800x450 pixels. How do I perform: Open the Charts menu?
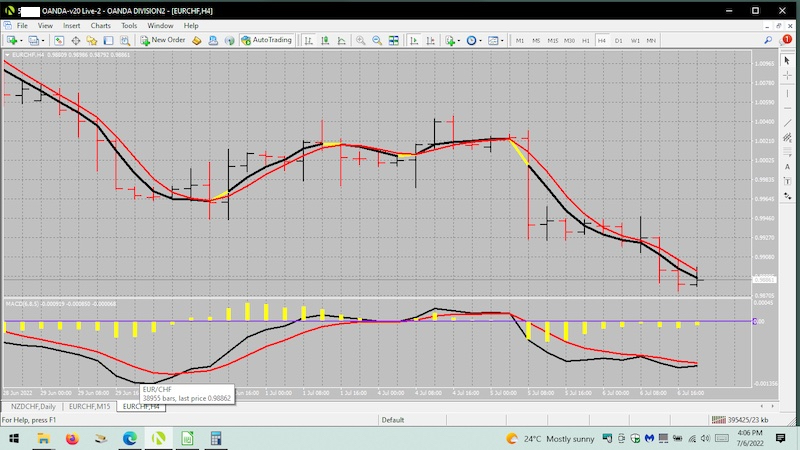[101, 26]
